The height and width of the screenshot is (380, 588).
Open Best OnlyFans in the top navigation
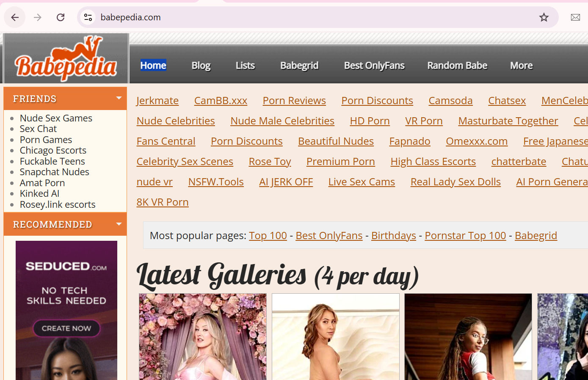(374, 66)
